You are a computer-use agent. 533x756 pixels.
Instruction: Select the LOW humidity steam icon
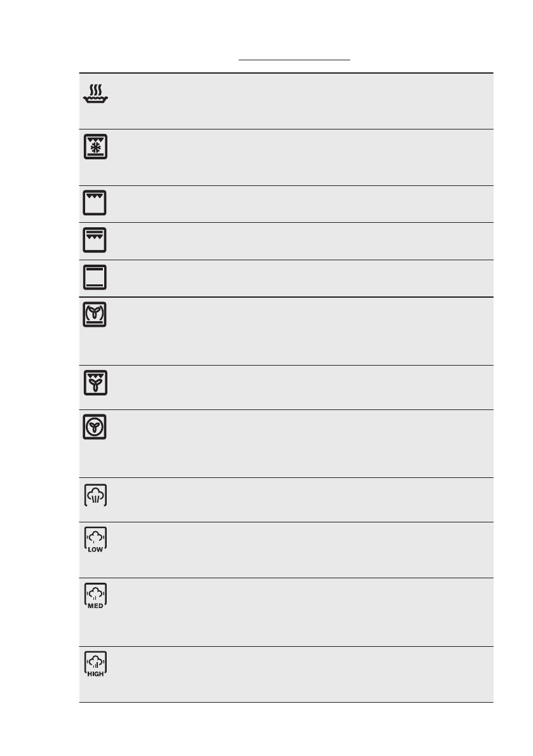pyautogui.click(x=95, y=540)
